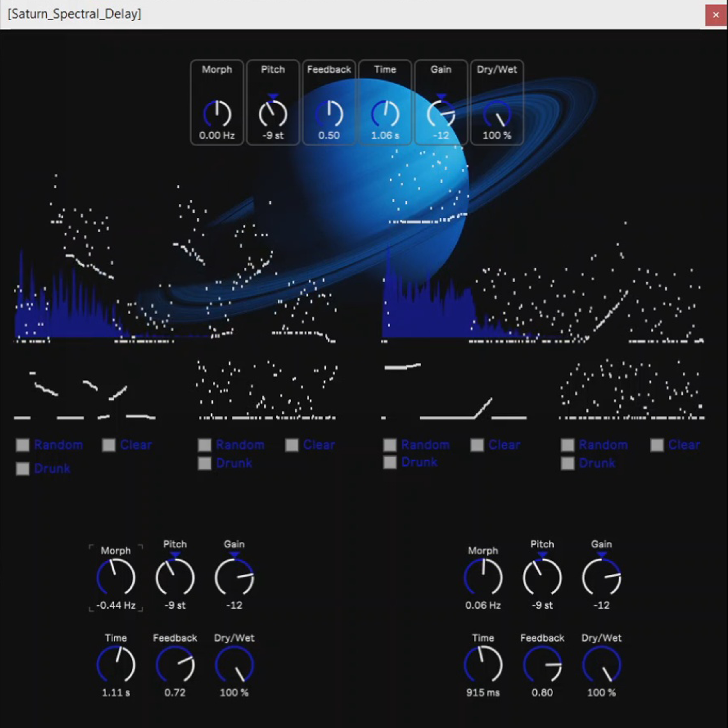Toggle the second panel's Clear checkbox
Image resolution: width=728 pixels, height=728 pixels.
click(292, 445)
